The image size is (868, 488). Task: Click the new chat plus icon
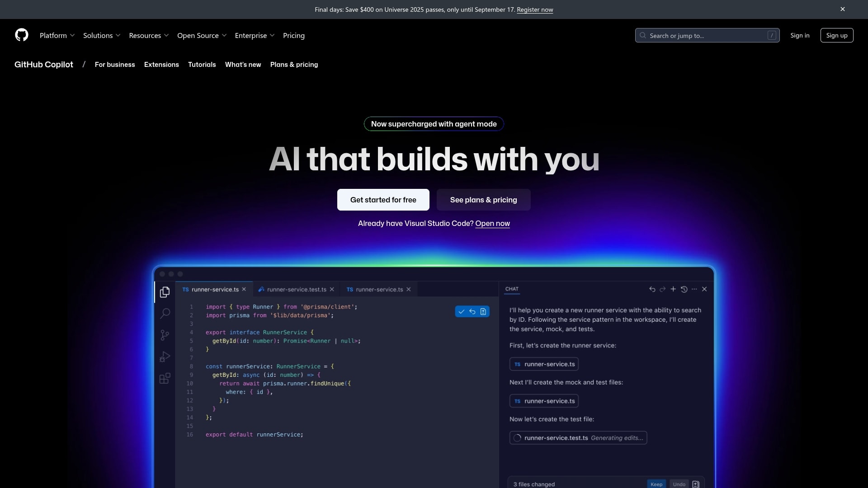coord(673,289)
